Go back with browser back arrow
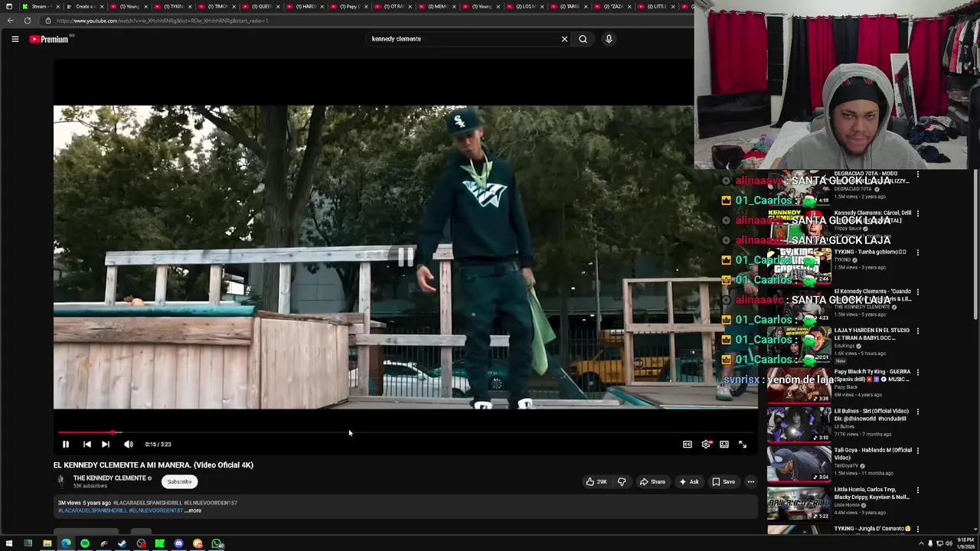Viewport: 980px width, 551px height. (10, 21)
